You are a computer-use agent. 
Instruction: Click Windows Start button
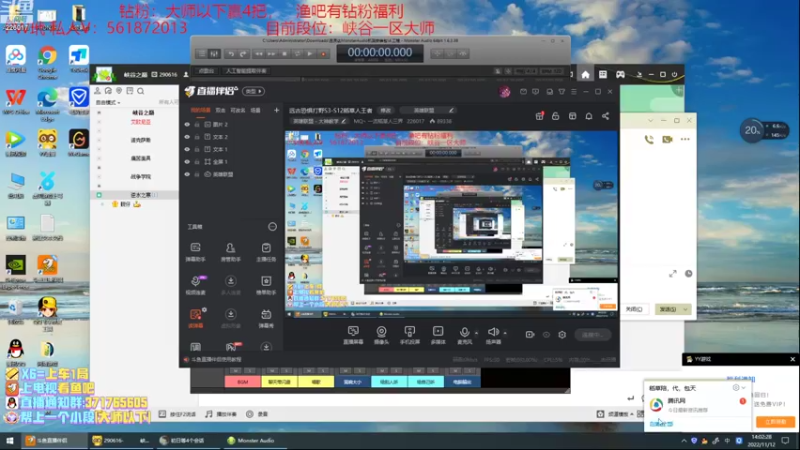pos(10,440)
